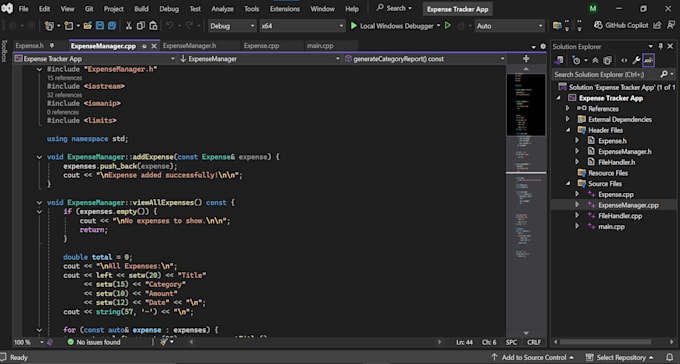Click the GitHub Copilot toolbar button
Image resolution: width=680 pixels, height=364 pixels.
click(621, 26)
